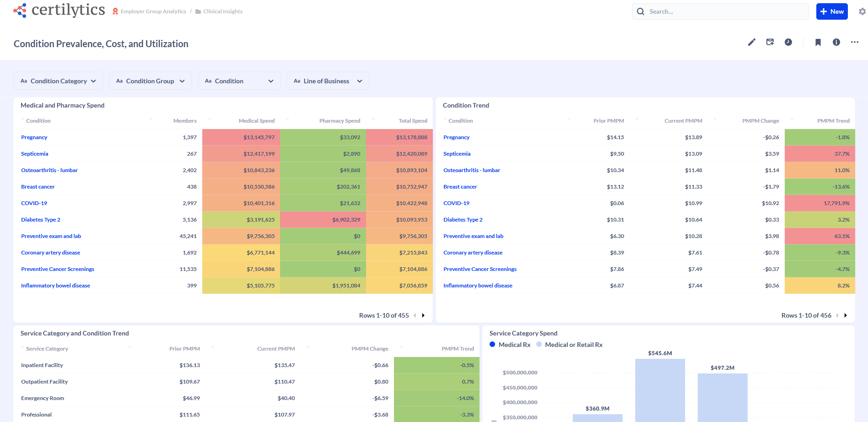Screen dimensions: 868x422
Task: Open email subscription via the envelope icon
Action: click(x=770, y=42)
